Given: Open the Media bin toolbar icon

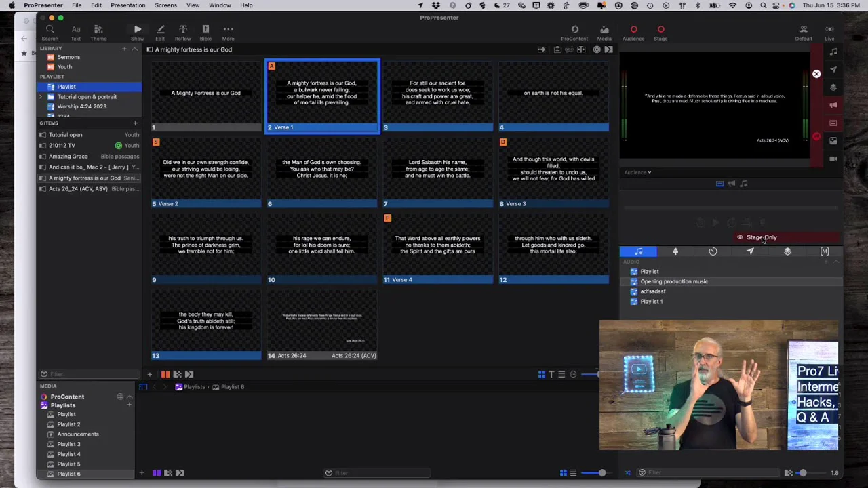Looking at the screenshot, I should coord(604,31).
